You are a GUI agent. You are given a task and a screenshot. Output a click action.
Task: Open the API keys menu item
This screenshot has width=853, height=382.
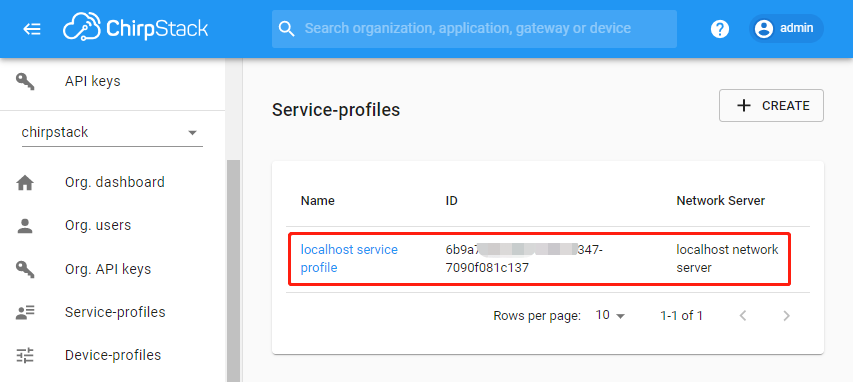pos(113,82)
